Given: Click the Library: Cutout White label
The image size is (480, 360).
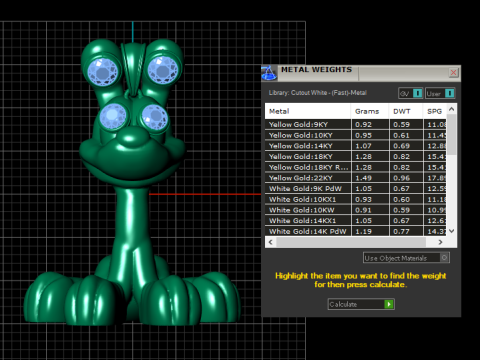Looking at the screenshot, I should pyautogui.click(x=318, y=93).
